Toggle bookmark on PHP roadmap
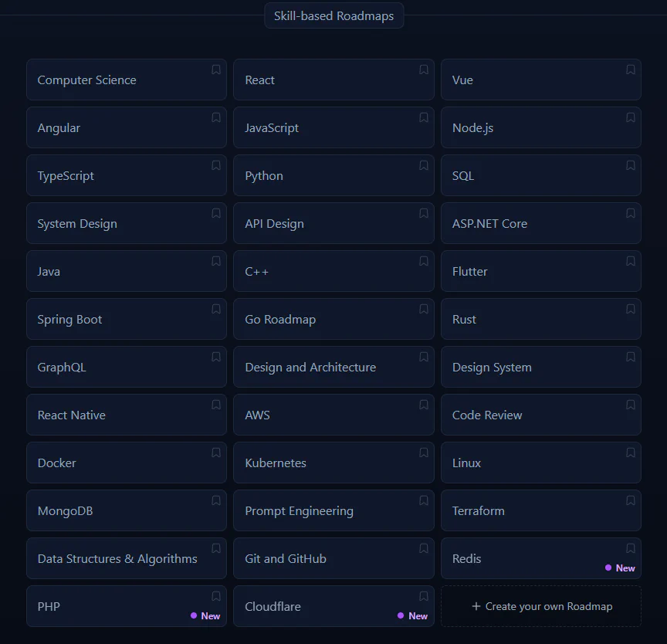Screen dimensions: 667x644 point(216,596)
